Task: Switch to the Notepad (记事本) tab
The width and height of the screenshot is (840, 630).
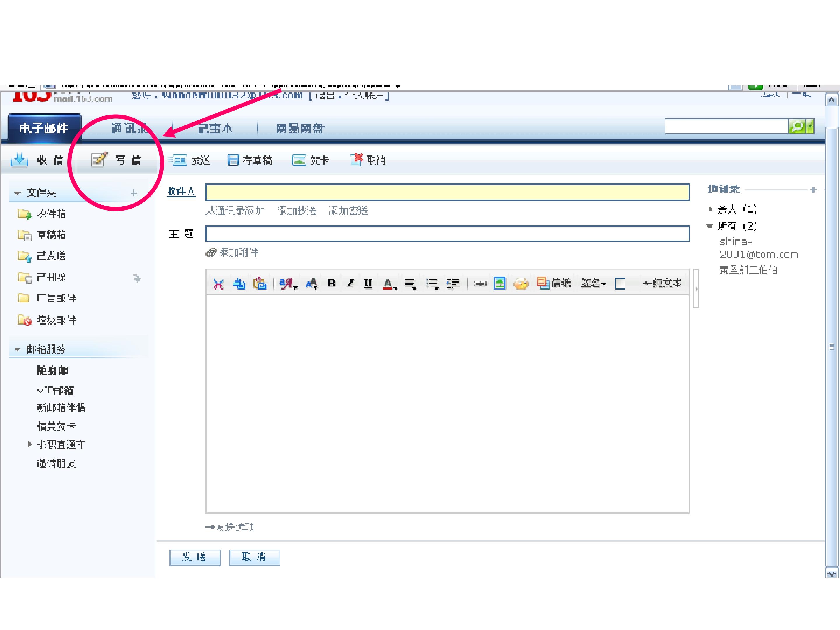Action: point(215,128)
